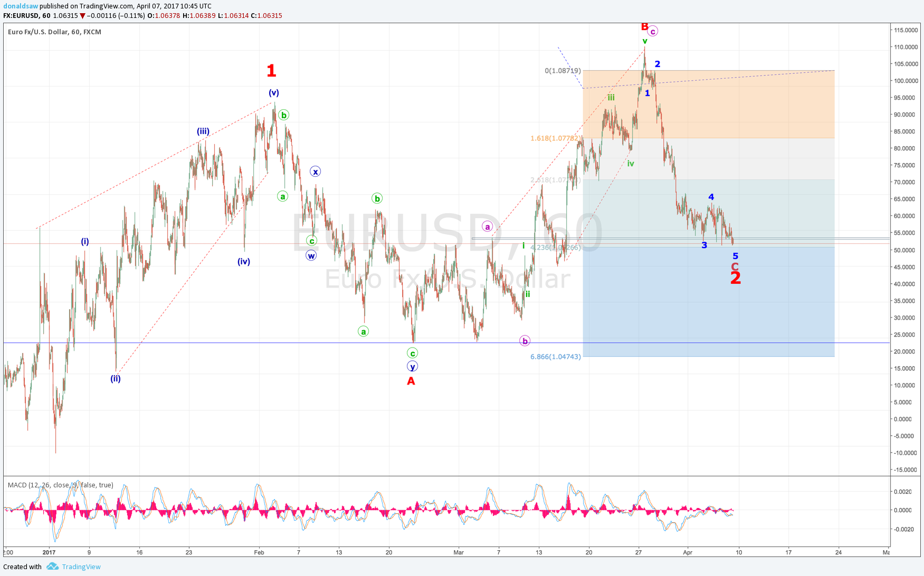Viewport: 924px width, 576px height.
Task: Click the 'Apr' marker on time axis
Action: point(688,552)
